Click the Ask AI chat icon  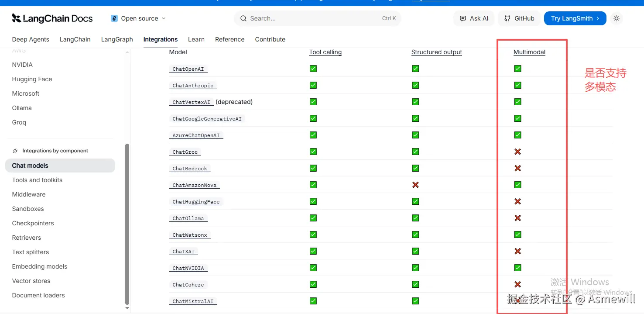tap(463, 18)
